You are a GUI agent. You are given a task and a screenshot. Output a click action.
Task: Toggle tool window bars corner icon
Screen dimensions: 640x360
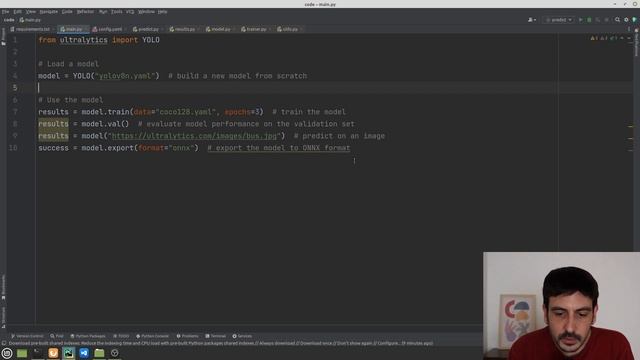(4, 343)
